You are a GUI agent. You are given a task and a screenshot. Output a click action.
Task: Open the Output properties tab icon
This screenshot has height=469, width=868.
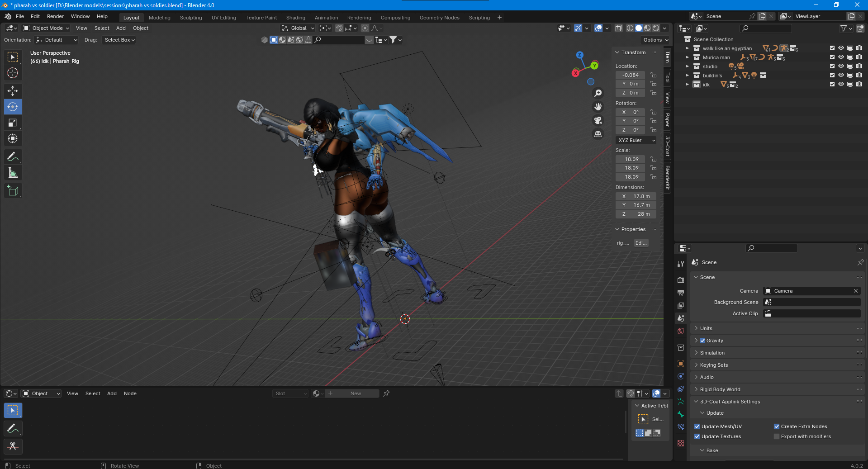coord(681,293)
